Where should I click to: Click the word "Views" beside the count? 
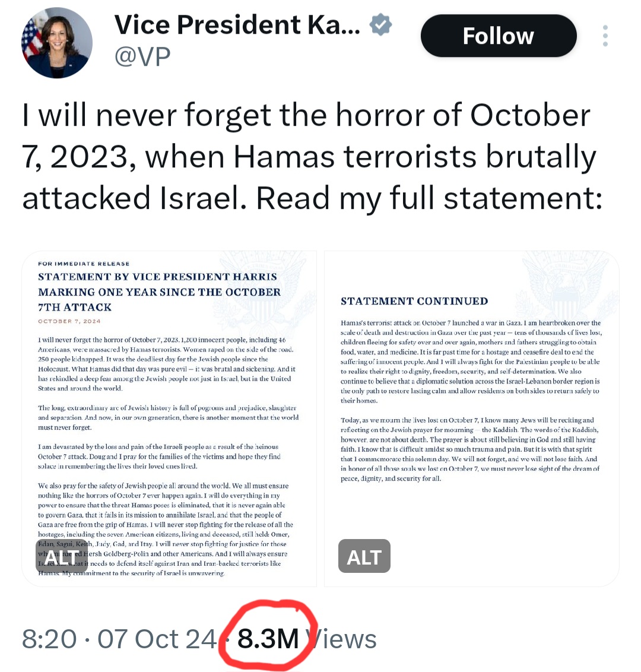[344, 639]
